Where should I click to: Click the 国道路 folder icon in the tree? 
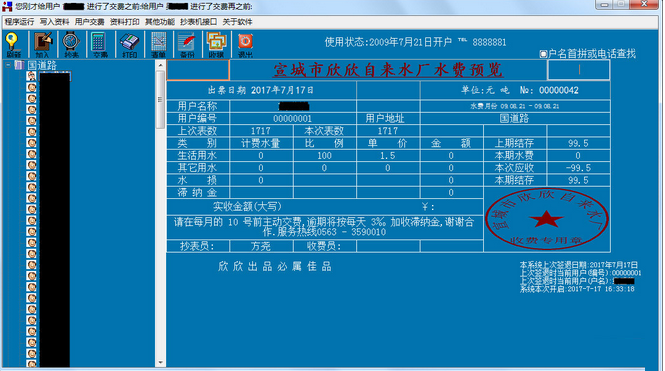point(19,65)
